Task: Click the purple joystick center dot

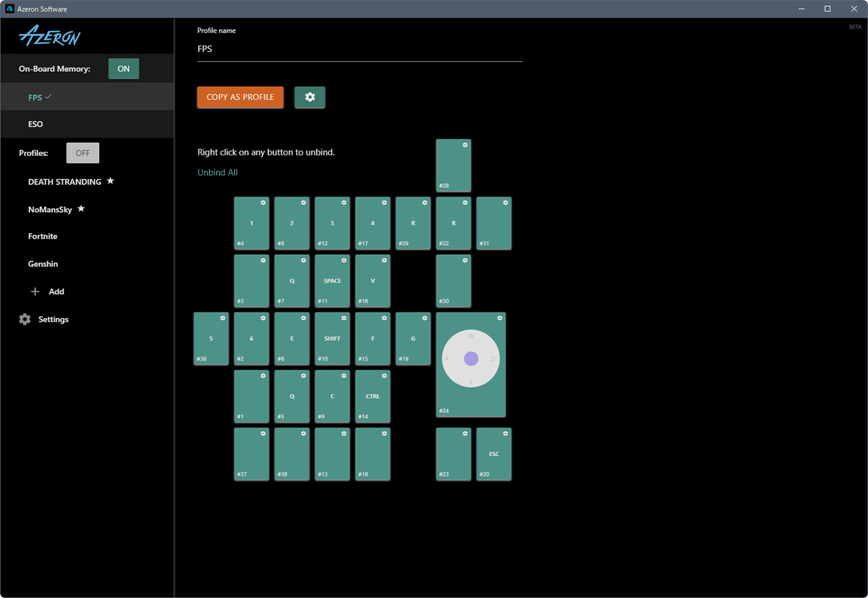Action: click(x=471, y=359)
